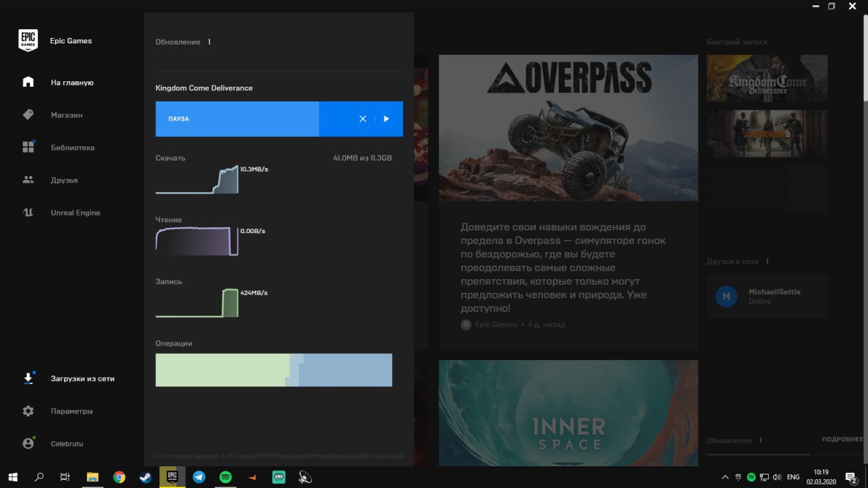Launch The Division 2 quick-launch tile

point(767,134)
